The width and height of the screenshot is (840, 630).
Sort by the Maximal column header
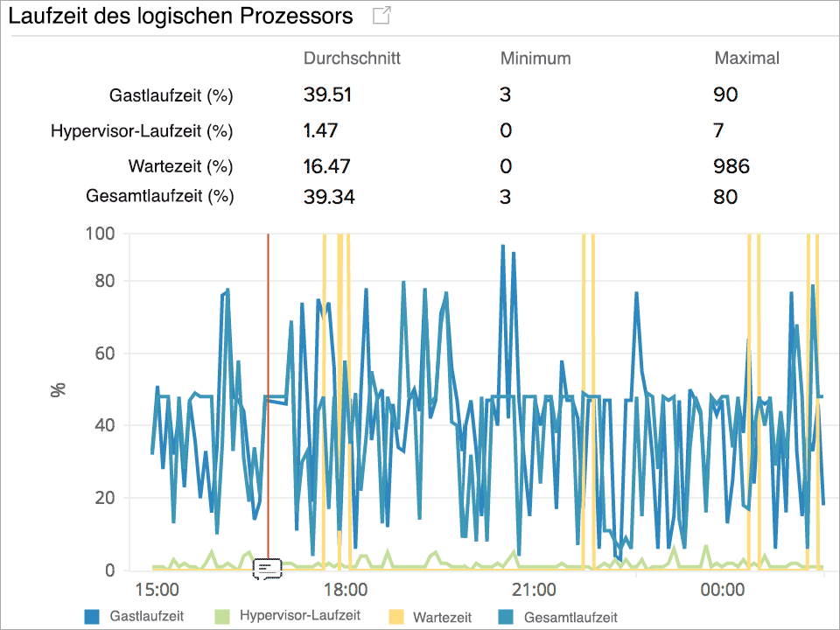coord(747,59)
